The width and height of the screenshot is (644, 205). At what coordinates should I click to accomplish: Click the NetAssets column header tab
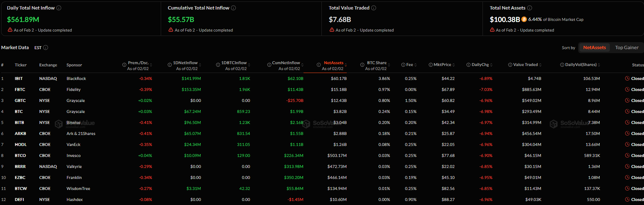[x=334, y=63]
